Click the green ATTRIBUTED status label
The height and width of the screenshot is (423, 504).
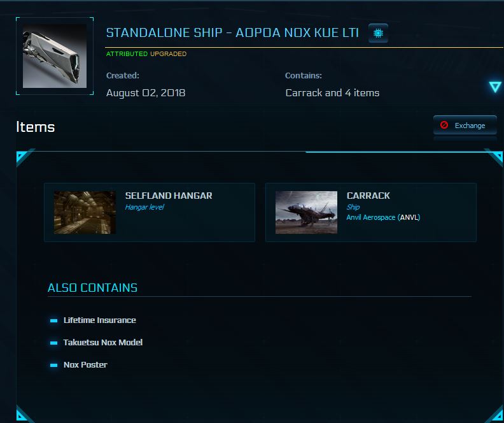[x=127, y=54]
